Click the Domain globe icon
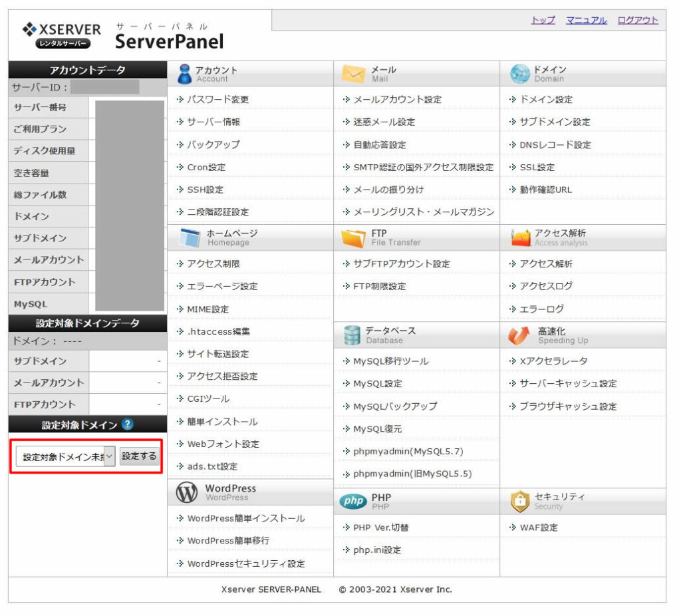681x616 pixels. click(520, 74)
